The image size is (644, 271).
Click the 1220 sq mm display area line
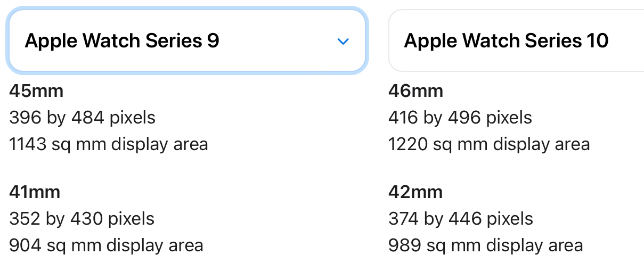pos(489,144)
